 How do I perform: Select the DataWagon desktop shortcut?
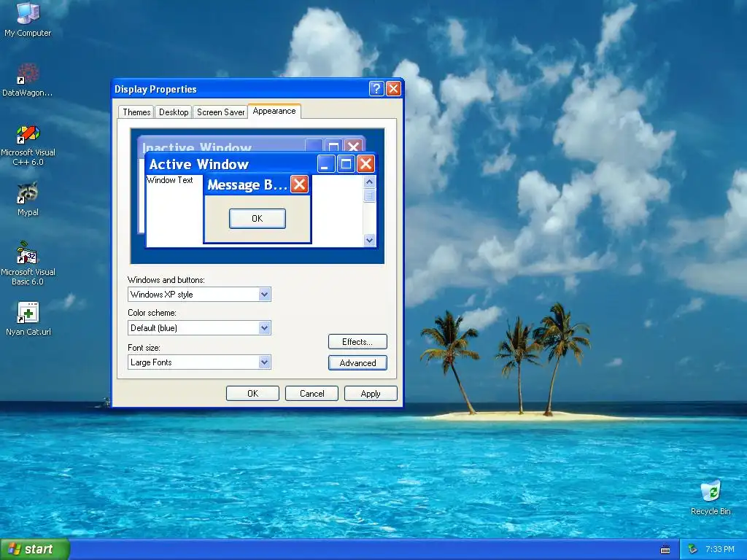[28, 80]
